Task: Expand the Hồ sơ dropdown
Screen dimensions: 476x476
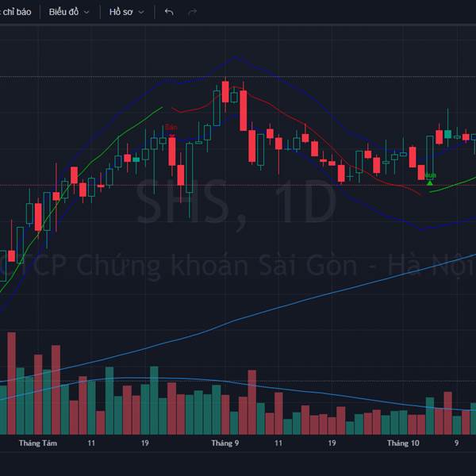Action: coord(127,12)
